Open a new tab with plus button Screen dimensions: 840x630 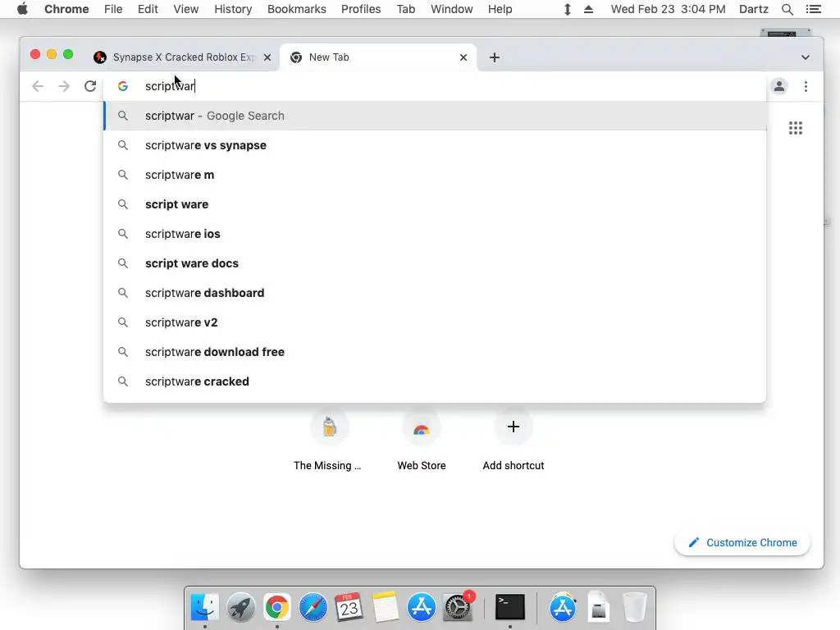(x=495, y=57)
